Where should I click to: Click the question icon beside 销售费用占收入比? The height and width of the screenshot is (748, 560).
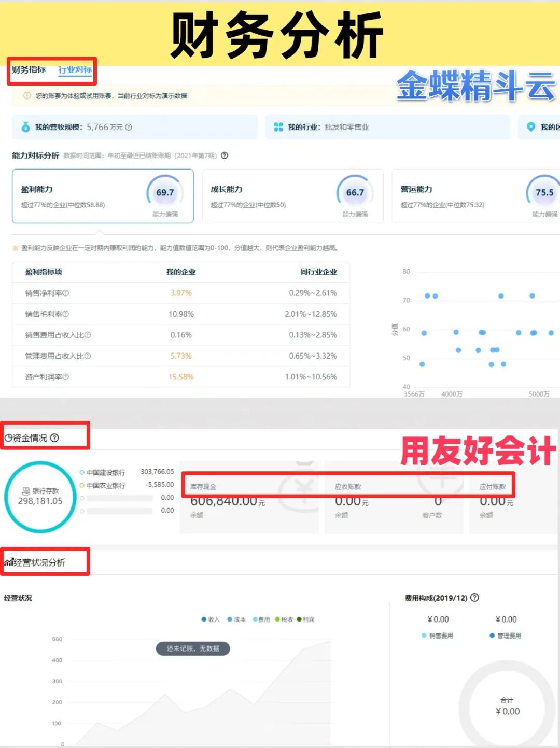pos(88,335)
